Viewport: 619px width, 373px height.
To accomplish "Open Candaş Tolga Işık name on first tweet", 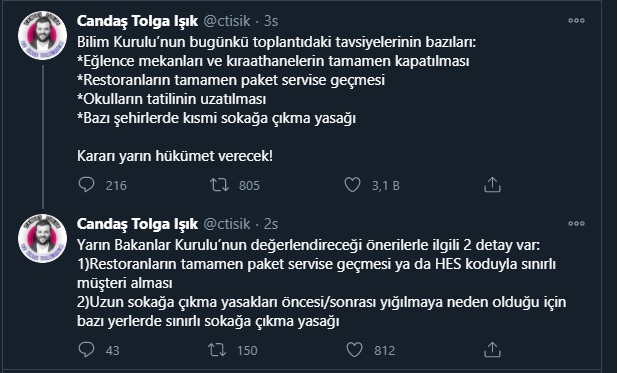I will (x=137, y=21).
